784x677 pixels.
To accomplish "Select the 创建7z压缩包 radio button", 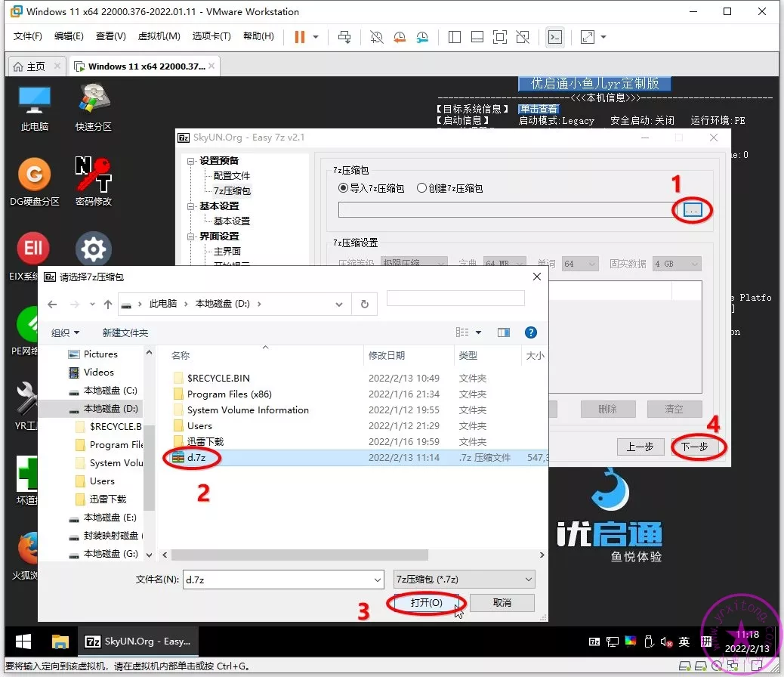I will pyautogui.click(x=421, y=188).
